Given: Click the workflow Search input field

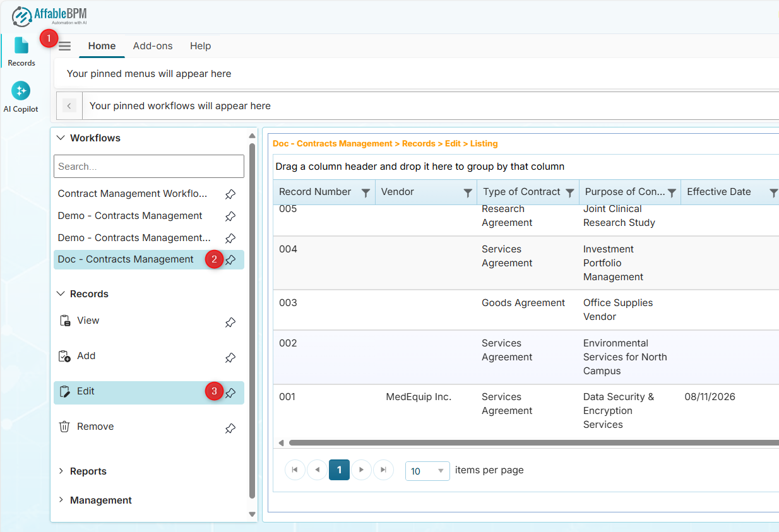Looking at the screenshot, I should point(148,167).
